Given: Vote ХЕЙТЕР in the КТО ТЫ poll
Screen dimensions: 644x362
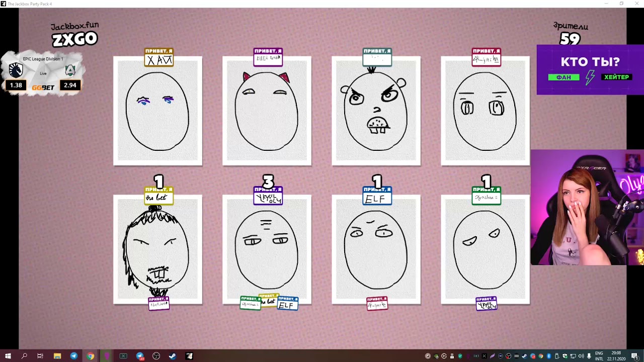Looking at the screenshot, I should pos(616,77).
